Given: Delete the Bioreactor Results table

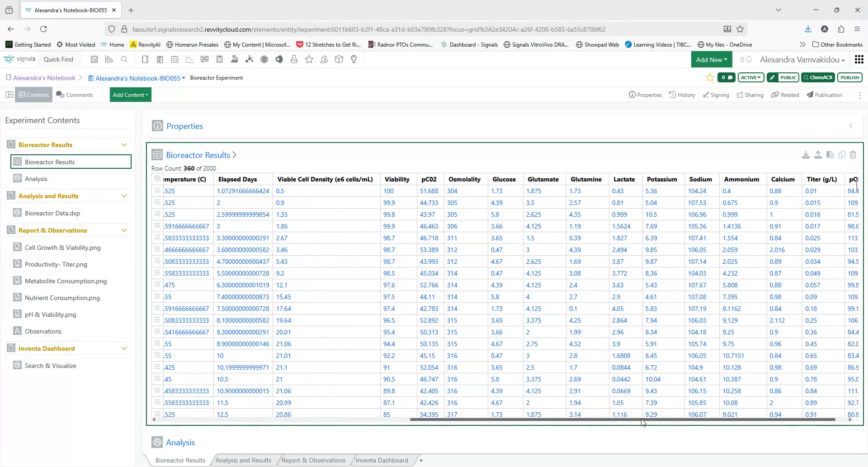Looking at the screenshot, I should coord(854,155).
